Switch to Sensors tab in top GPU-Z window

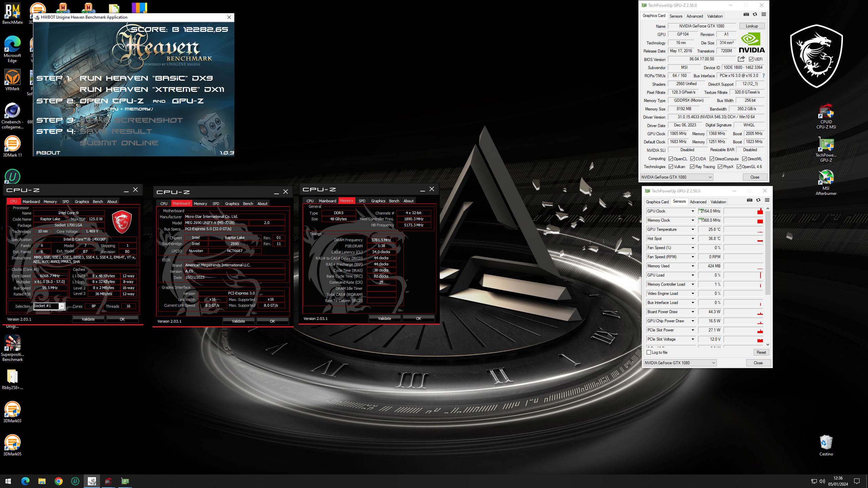pos(676,16)
